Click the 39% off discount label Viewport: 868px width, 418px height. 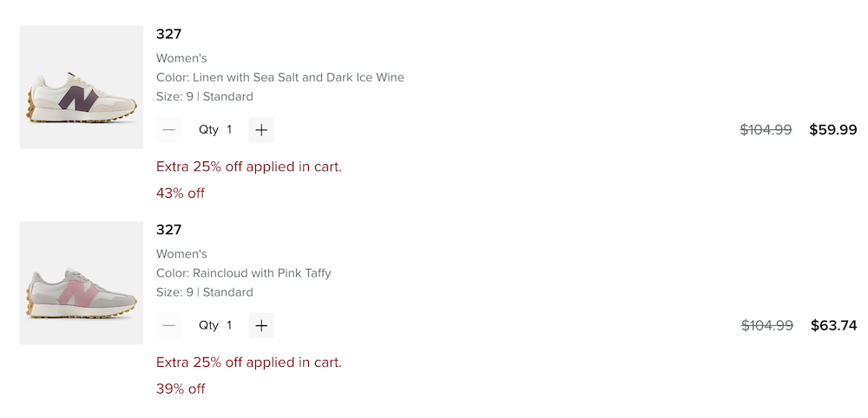[x=181, y=389]
